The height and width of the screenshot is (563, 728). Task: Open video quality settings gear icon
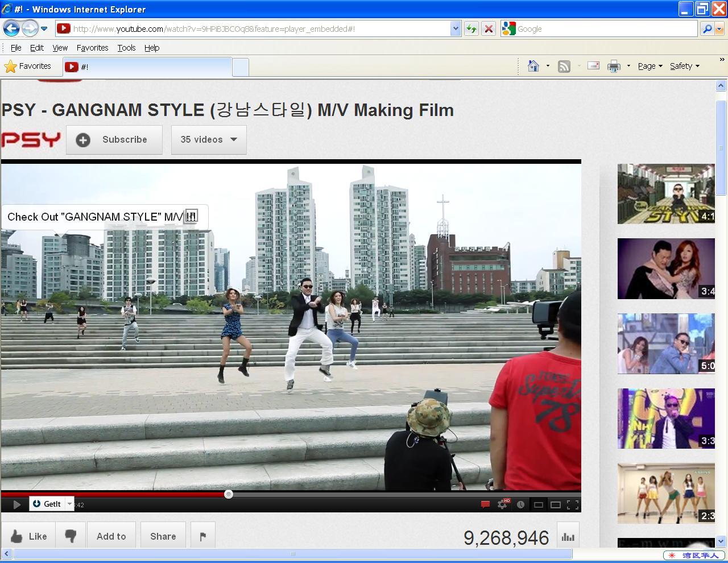[503, 504]
